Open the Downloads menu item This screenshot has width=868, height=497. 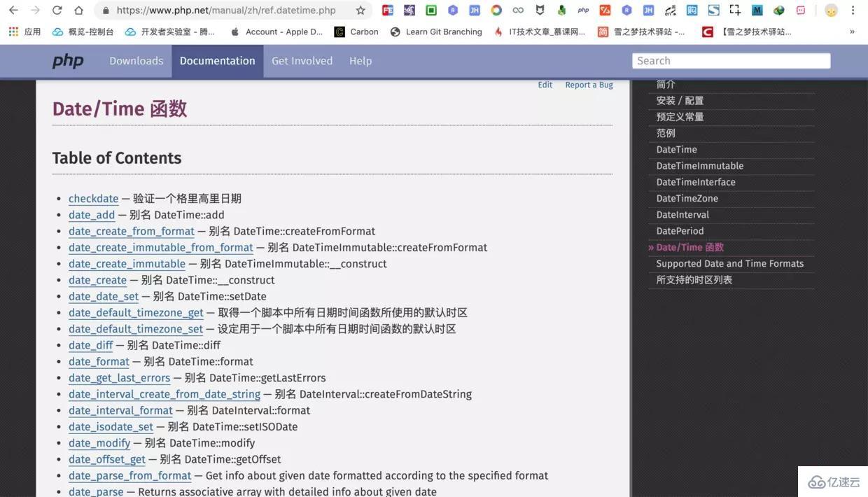136,61
